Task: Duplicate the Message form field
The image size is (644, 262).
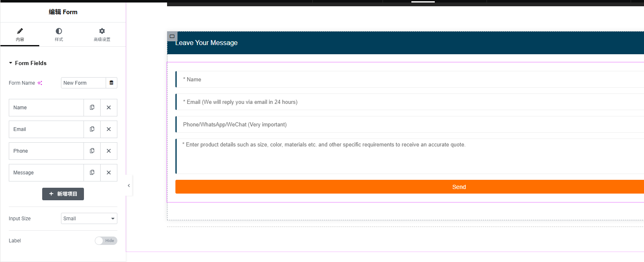Action: coord(92,173)
